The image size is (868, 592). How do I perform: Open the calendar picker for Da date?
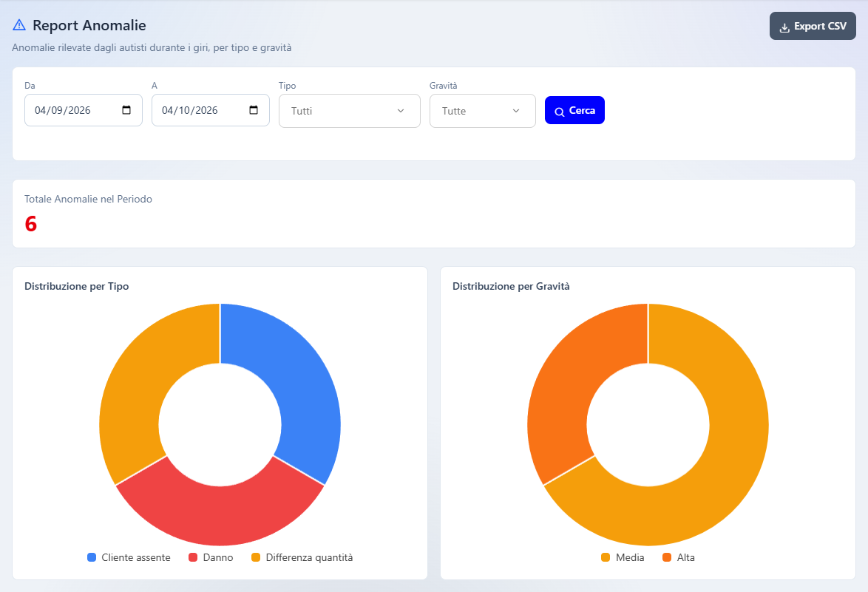click(x=126, y=110)
